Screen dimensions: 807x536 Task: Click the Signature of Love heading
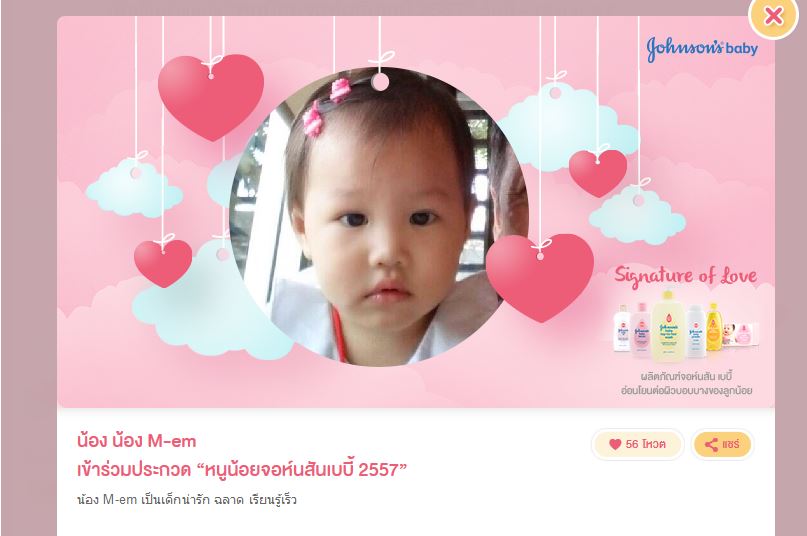686,275
